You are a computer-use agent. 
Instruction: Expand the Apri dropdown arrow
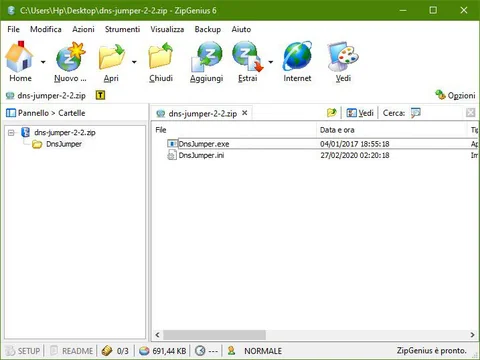click(x=134, y=62)
